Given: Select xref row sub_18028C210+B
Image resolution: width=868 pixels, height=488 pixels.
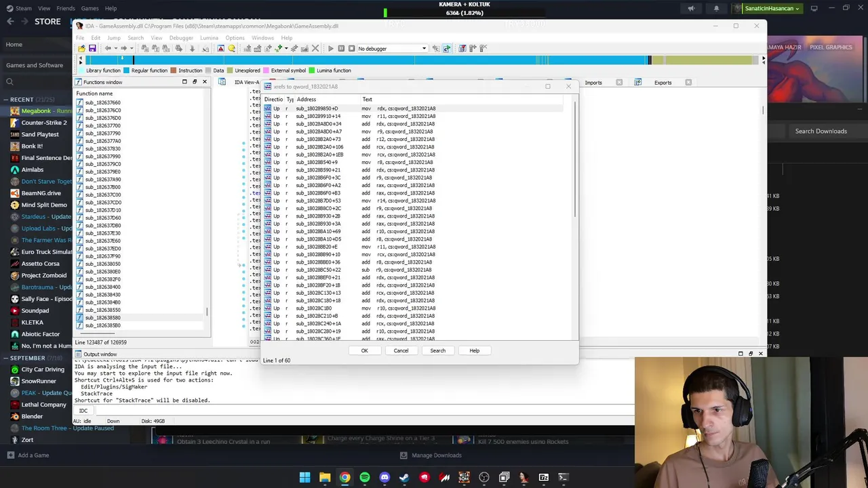Looking at the screenshot, I should tap(414, 316).
